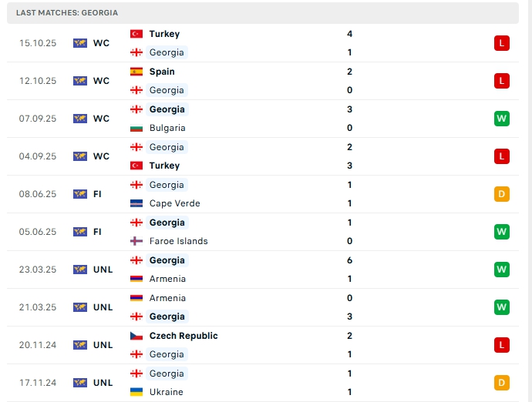Click the green W badge for 6-1 Armenia win
Screen dimensions: 532x402
(502, 270)
